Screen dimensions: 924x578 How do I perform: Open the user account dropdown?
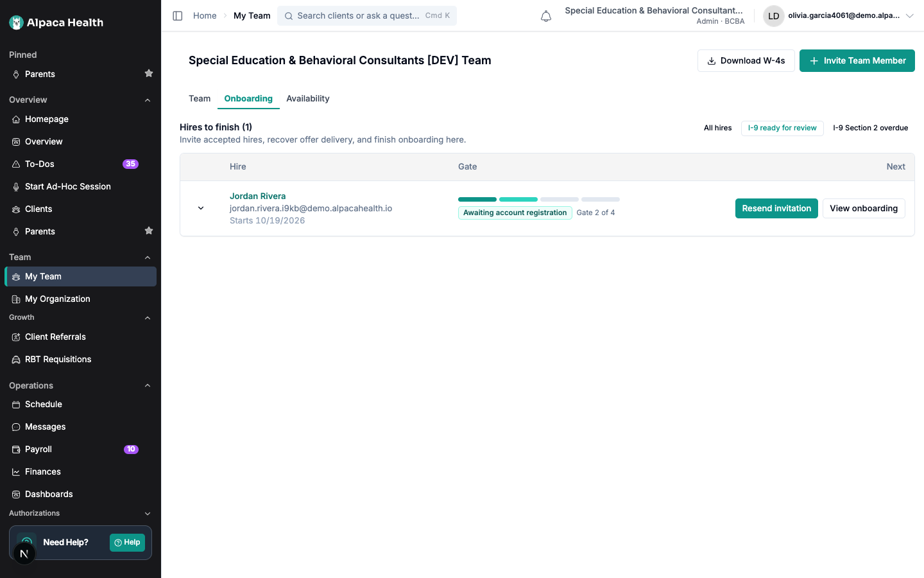coord(839,16)
